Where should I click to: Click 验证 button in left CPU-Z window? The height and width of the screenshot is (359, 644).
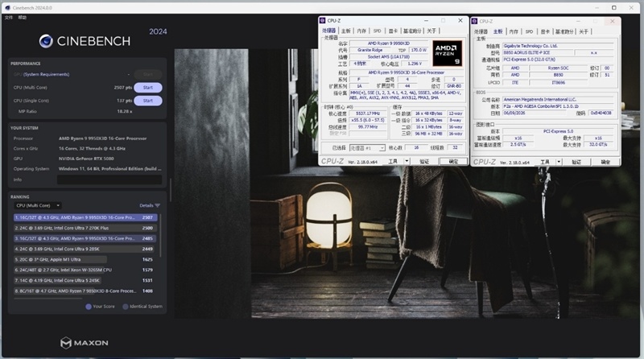pyautogui.click(x=424, y=162)
